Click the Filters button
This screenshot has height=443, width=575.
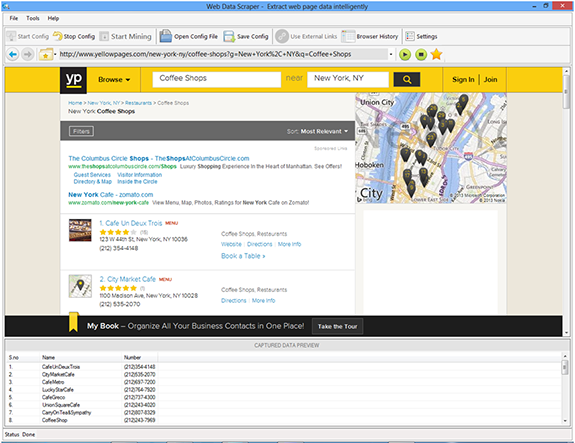81,131
